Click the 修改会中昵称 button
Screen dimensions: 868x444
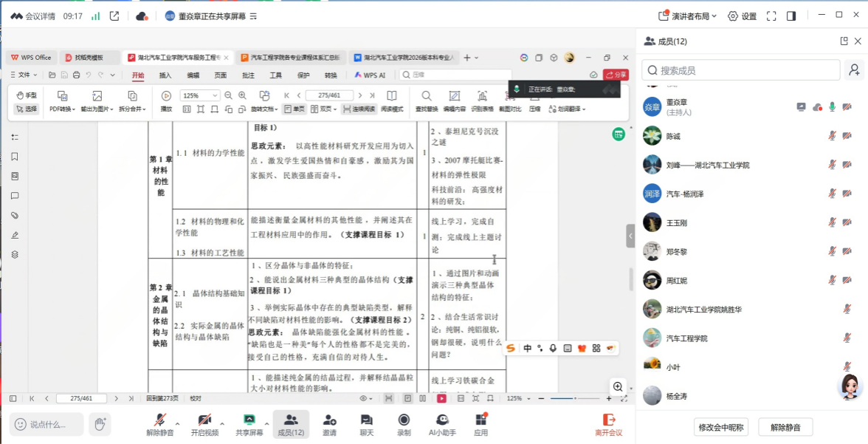721,427
